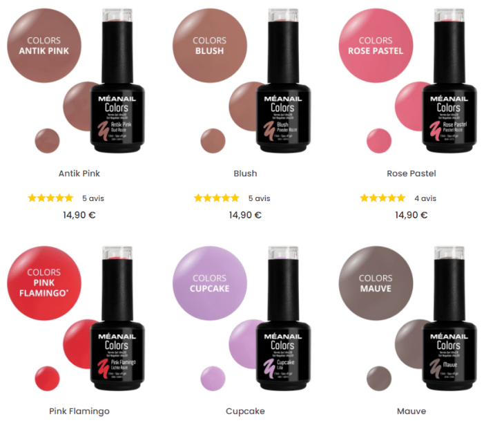Select the large COLORS ANTIK PINK swatch circle
Screen dimensions: 504x425
click(44, 46)
